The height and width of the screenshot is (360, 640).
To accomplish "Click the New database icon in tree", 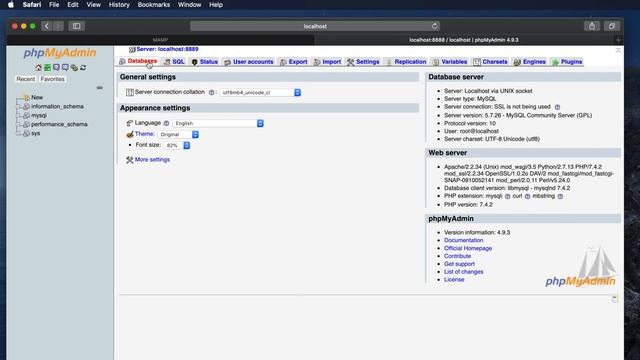I will (26, 98).
